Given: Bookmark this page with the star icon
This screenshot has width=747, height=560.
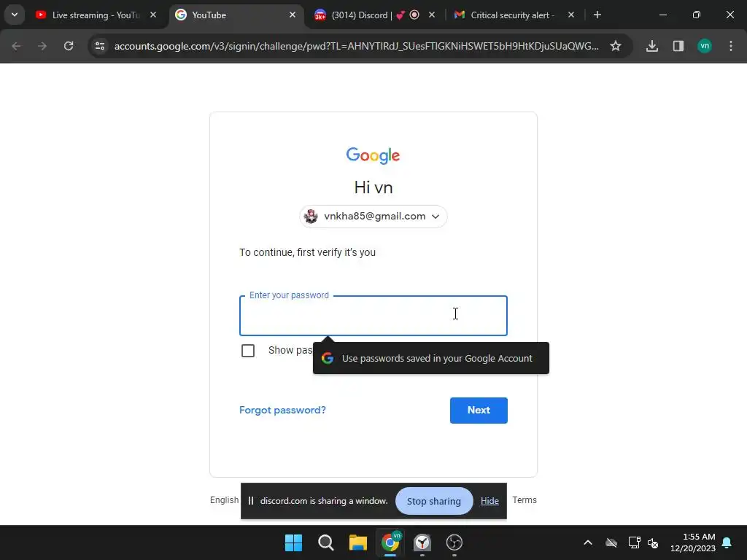Looking at the screenshot, I should click(616, 46).
